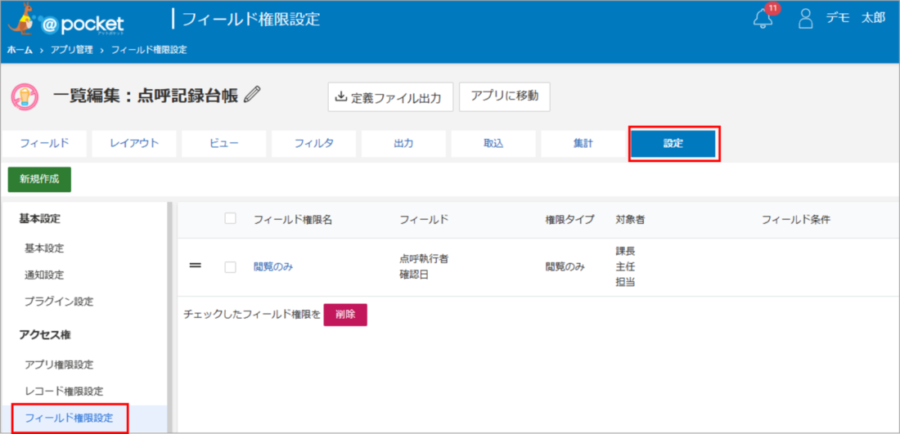The width and height of the screenshot is (900, 434).
Task: Click the @pocket kangaroo logo
Action: point(66,19)
